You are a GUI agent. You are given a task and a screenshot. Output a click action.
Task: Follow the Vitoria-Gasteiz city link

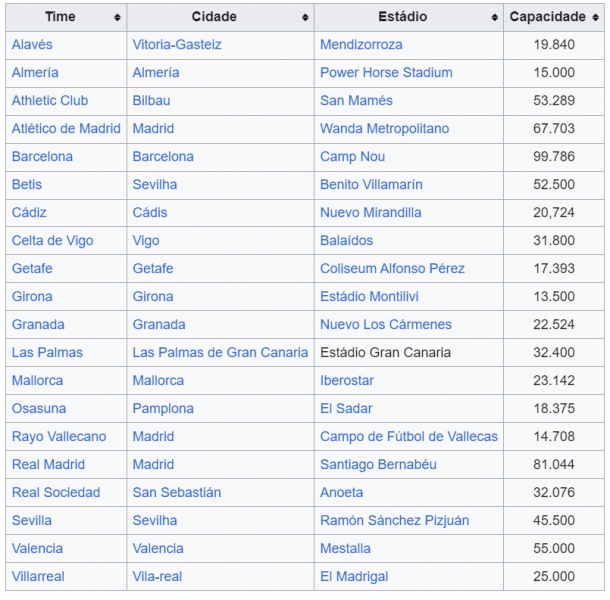[177, 45]
